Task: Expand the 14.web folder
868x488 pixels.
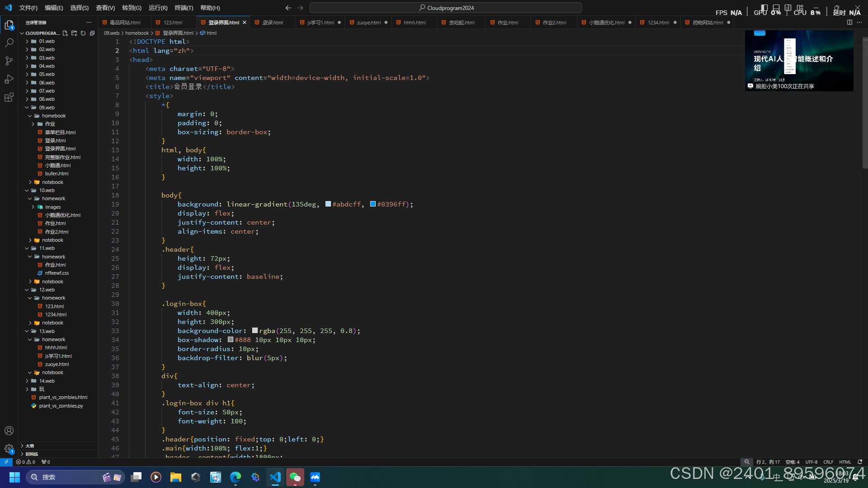Action: coord(47,381)
